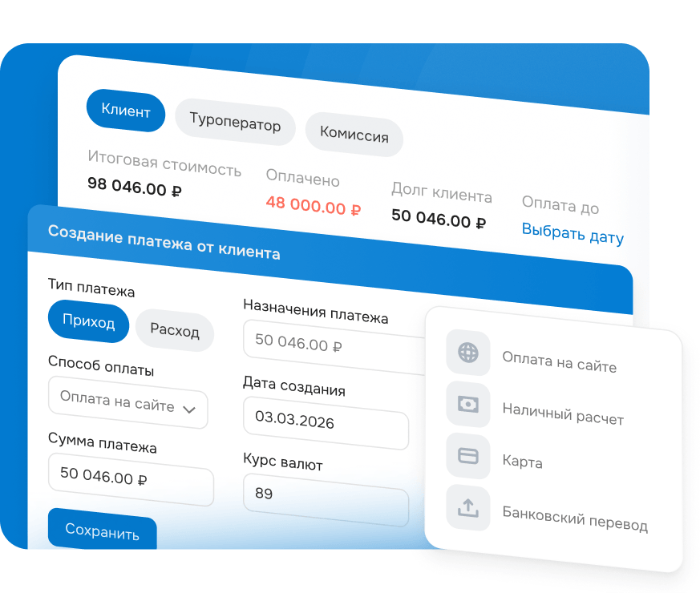Focus the Сумма платежа input field
This screenshot has height=593, width=700.
click(130, 479)
